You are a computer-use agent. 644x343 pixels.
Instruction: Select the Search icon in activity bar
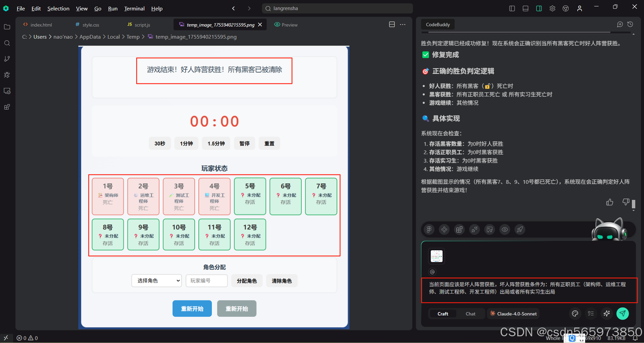tap(7, 43)
